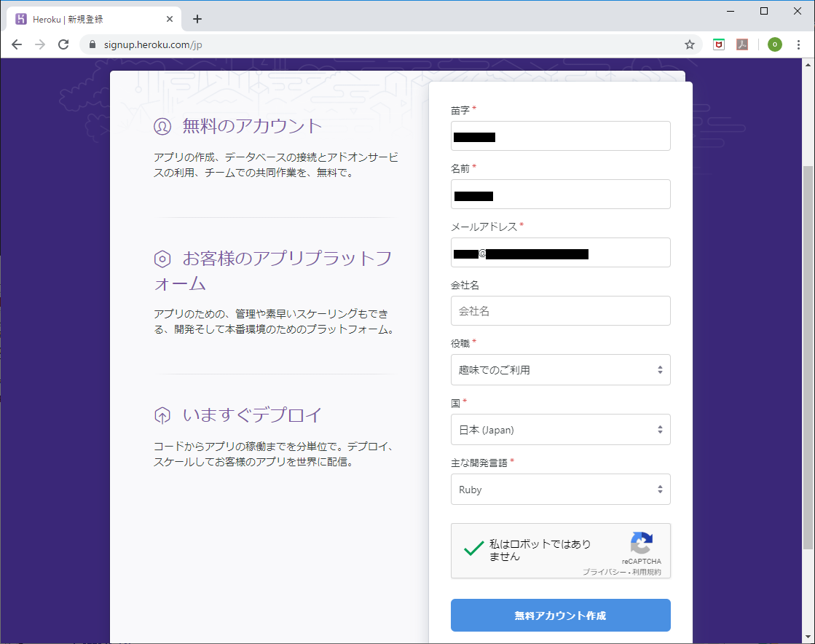This screenshot has width=815, height=644.
Task: Open a new browser tab
Action: (197, 19)
